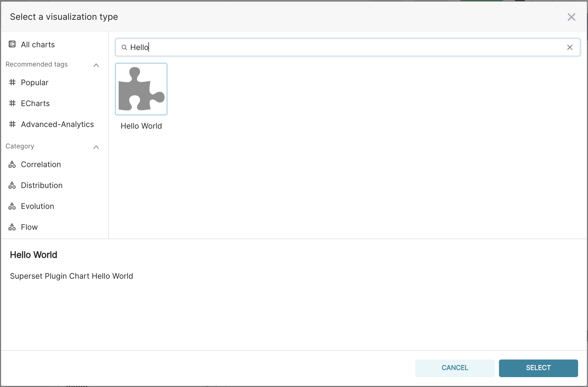The width and height of the screenshot is (588, 387).
Task: Click the ECharts tag icon
Action: point(12,103)
